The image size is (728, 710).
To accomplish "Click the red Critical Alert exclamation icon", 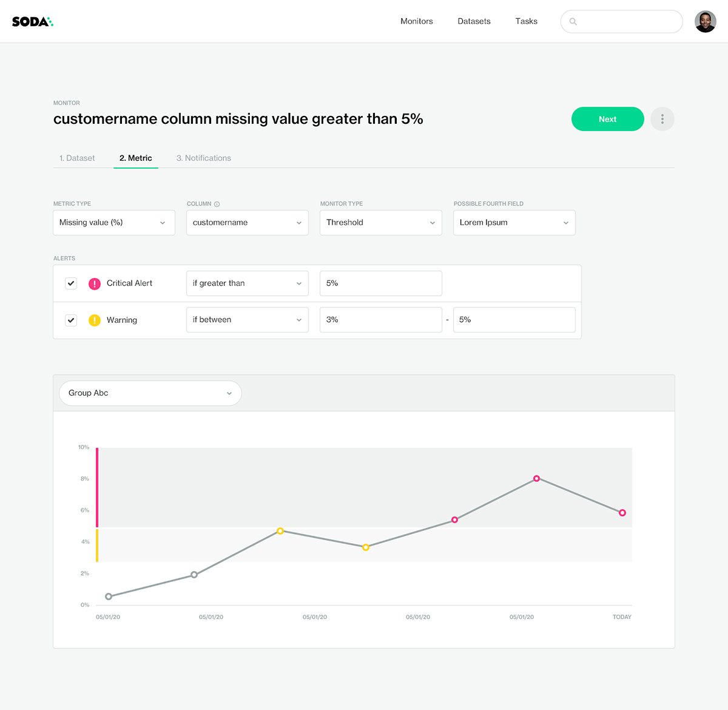I will coord(95,283).
